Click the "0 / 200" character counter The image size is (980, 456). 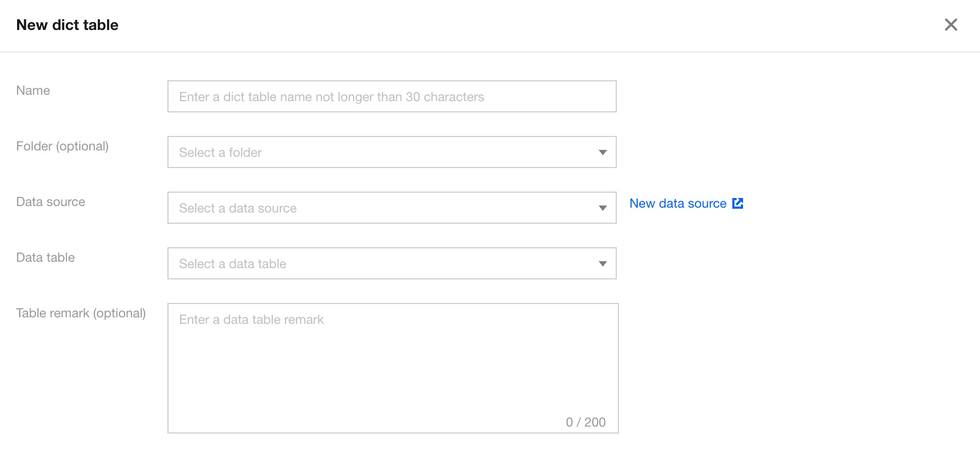point(585,422)
